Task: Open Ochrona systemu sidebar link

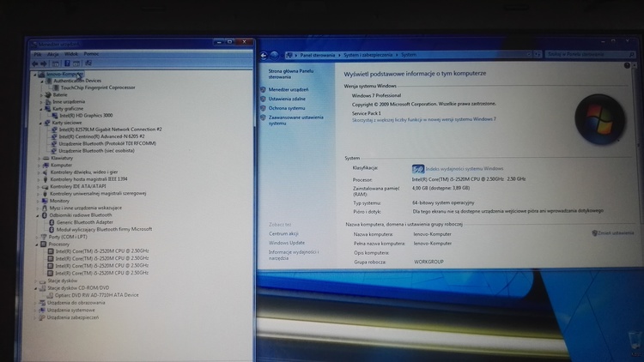Action: pyautogui.click(x=287, y=108)
